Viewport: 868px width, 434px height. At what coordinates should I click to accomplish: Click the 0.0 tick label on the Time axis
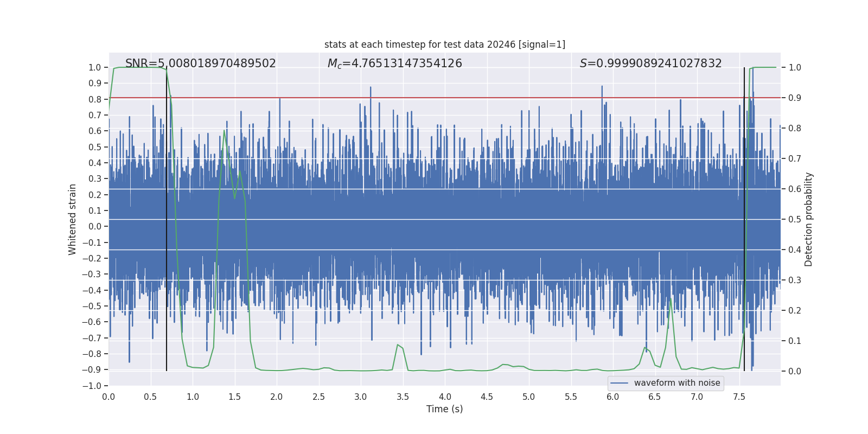pos(109,397)
